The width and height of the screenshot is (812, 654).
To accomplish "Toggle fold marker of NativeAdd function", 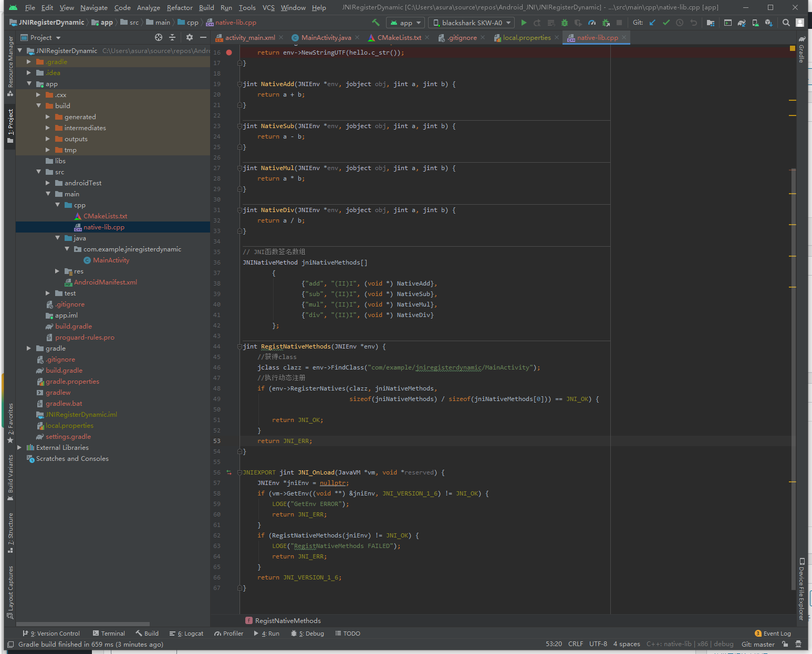I will pos(240,84).
